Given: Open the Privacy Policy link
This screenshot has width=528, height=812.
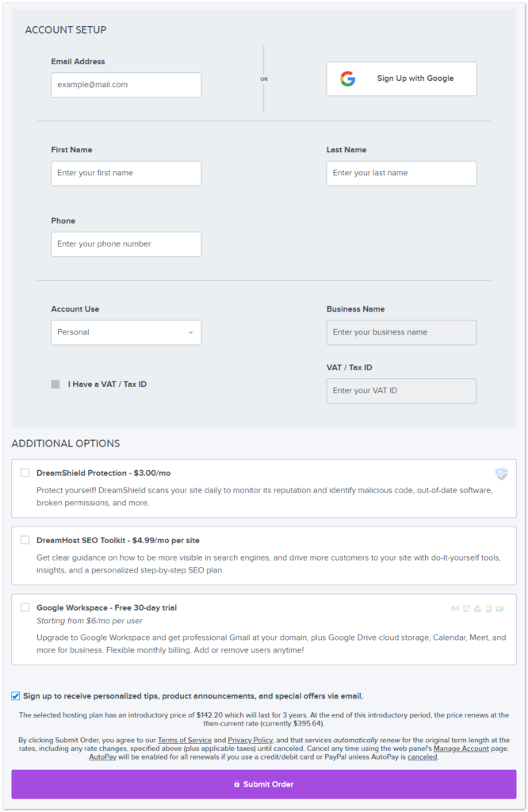Looking at the screenshot, I should click(251, 740).
